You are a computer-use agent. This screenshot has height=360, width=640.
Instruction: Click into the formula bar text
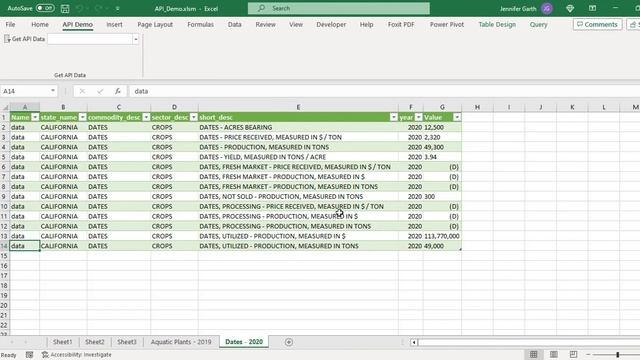coord(384,91)
